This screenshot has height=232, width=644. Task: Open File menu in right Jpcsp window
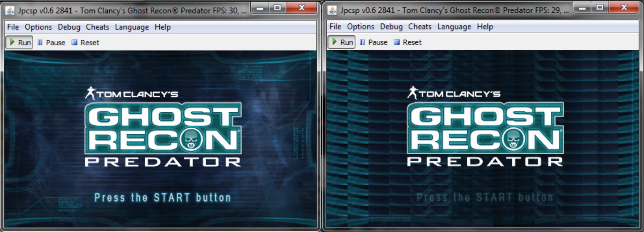coord(335,27)
